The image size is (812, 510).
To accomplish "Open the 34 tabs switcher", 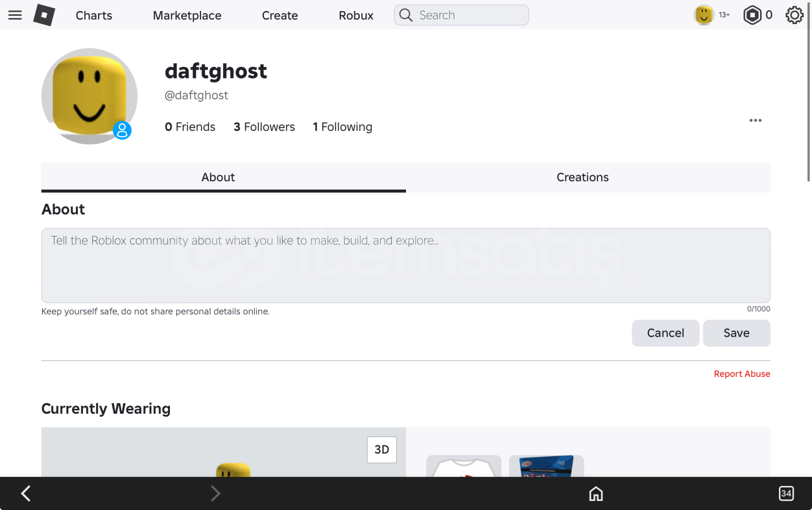I will (786, 493).
